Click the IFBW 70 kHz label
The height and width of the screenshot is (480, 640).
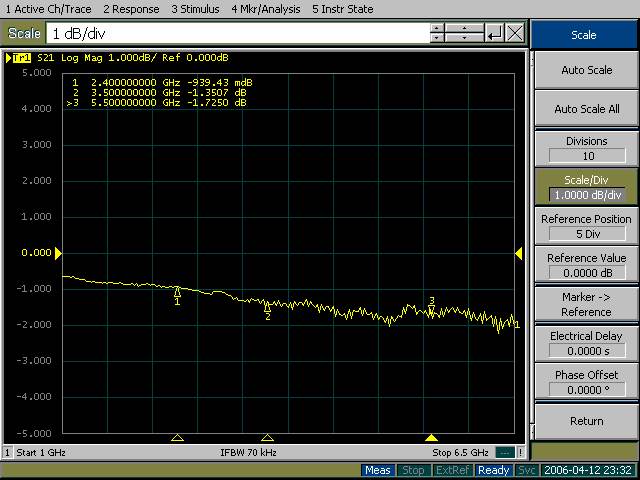pyautogui.click(x=249, y=453)
